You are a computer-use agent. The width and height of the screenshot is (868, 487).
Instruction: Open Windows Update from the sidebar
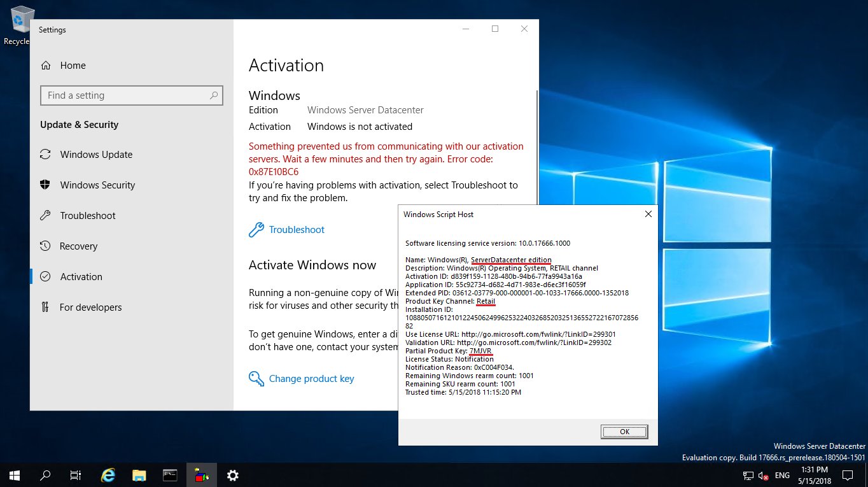[95, 154]
